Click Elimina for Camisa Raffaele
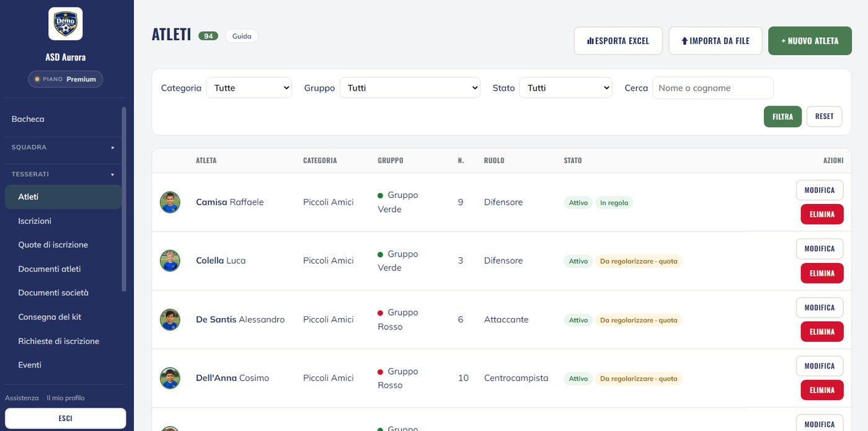This screenshot has height=431, width=868. [822, 214]
